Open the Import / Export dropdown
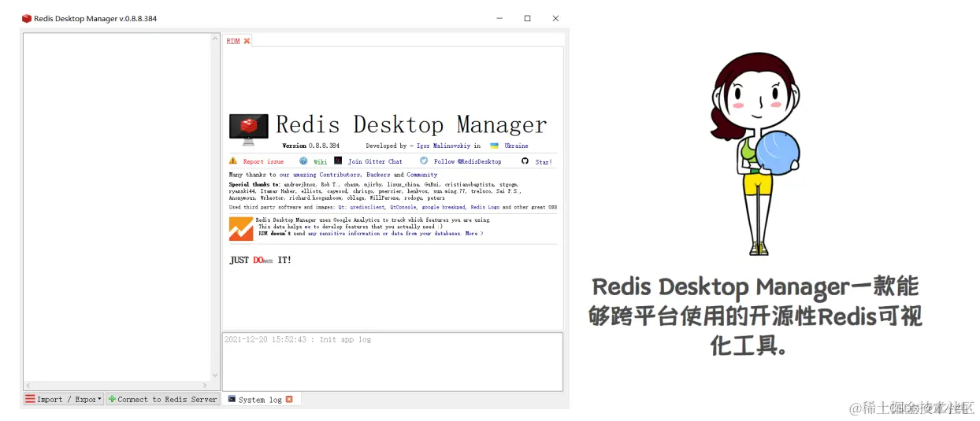Image resolution: width=980 pixels, height=421 pixels. (64, 399)
